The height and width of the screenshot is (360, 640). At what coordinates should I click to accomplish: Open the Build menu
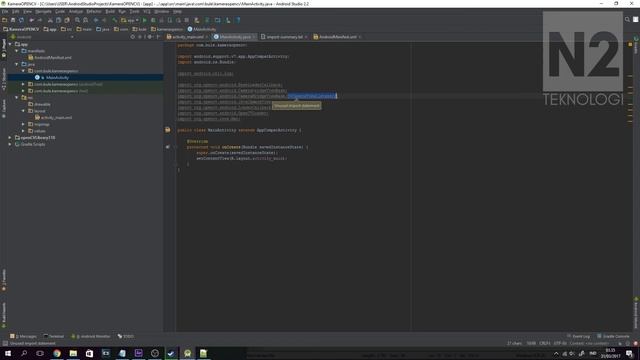pyautogui.click(x=110, y=11)
